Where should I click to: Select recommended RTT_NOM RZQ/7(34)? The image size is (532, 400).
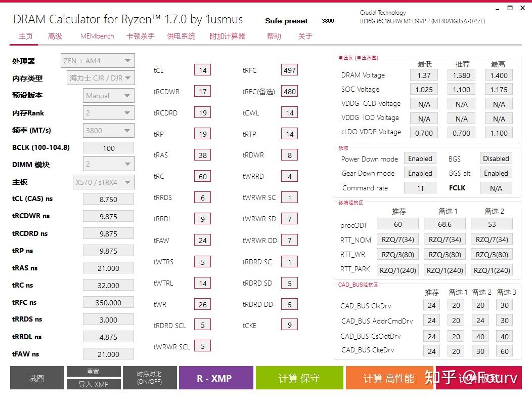397,239
